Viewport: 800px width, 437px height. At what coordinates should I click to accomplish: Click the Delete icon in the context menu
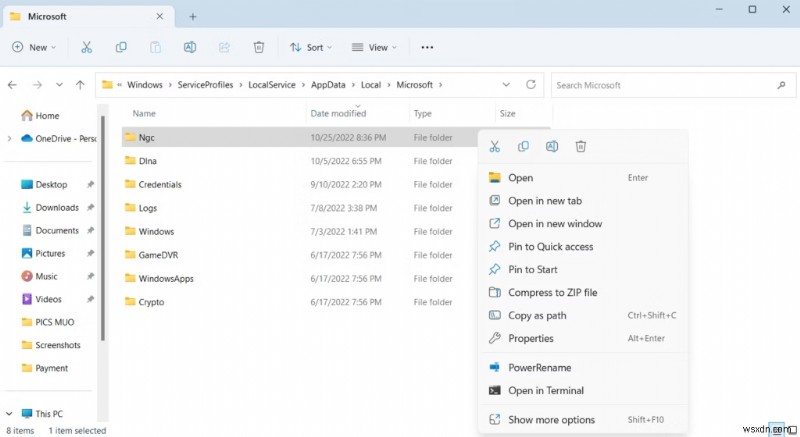pos(581,147)
